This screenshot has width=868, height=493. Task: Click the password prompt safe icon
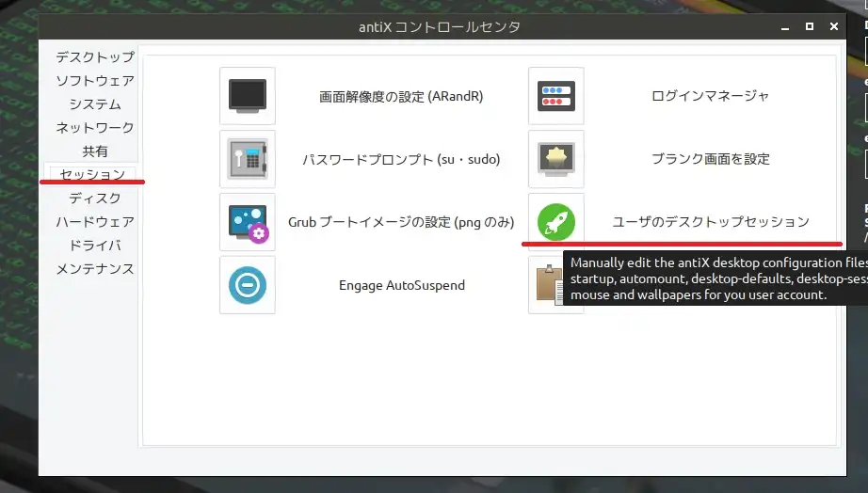(248, 159)
